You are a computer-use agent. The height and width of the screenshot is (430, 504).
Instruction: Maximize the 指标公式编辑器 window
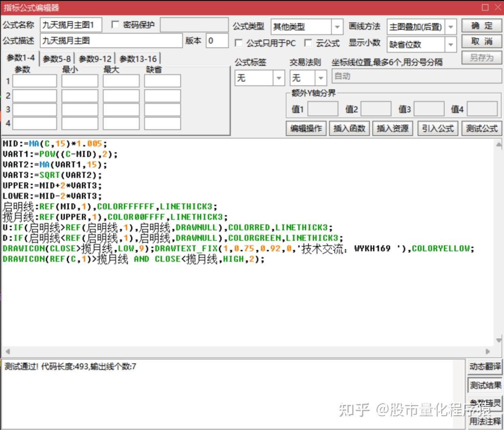[x=485, y=7]
